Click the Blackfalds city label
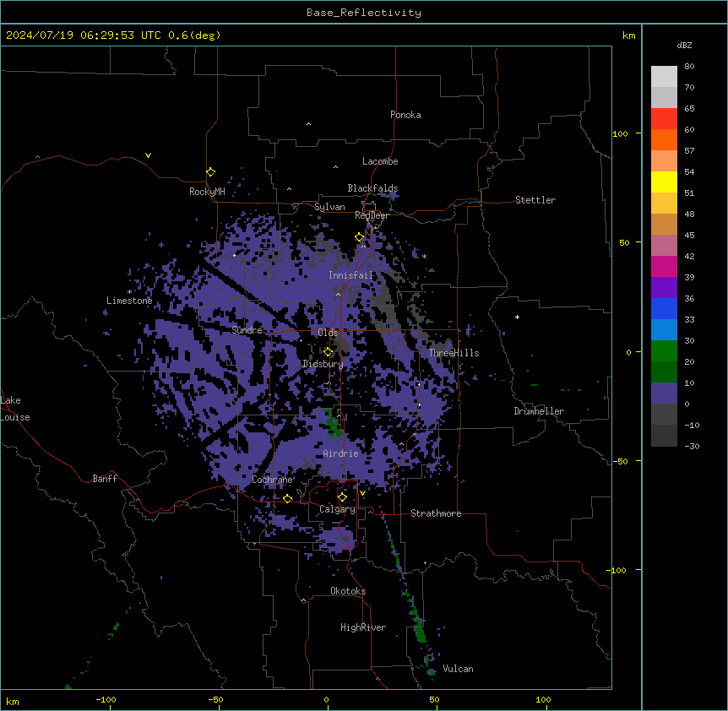The width and height of the screenshot is (728, 711). coord(372,188)
